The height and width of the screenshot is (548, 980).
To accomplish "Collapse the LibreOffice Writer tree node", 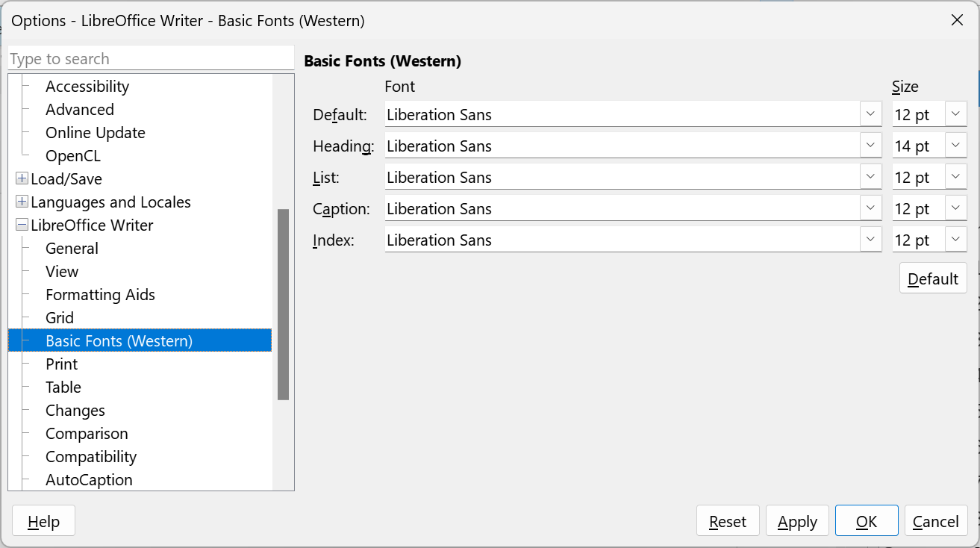I will tap(22, 225).
